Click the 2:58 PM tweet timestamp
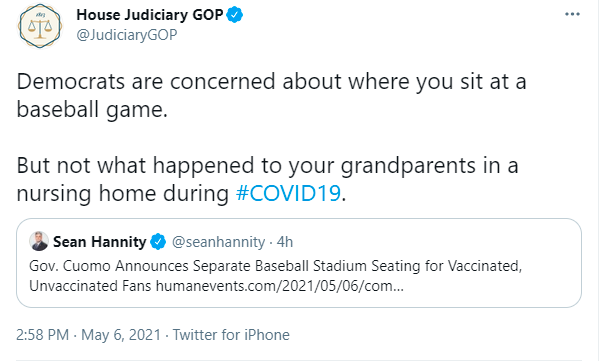Screen dimensions: 601x361 (x=43, y=335)
